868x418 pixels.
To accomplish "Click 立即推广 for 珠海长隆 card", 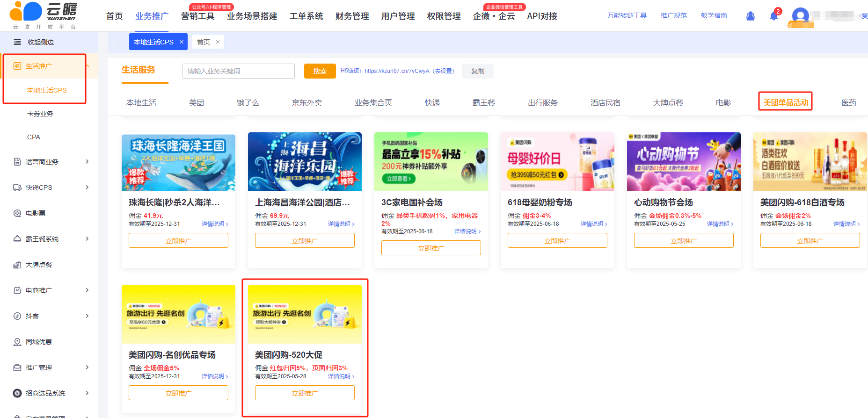I will tap(178, 241).
